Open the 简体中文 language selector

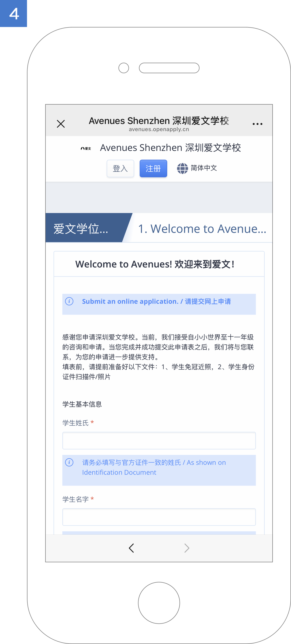[x=204, y=168]
